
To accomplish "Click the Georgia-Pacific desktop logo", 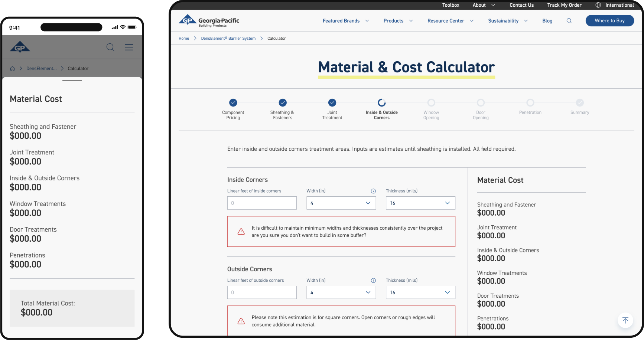I will [x=209, y=21].
